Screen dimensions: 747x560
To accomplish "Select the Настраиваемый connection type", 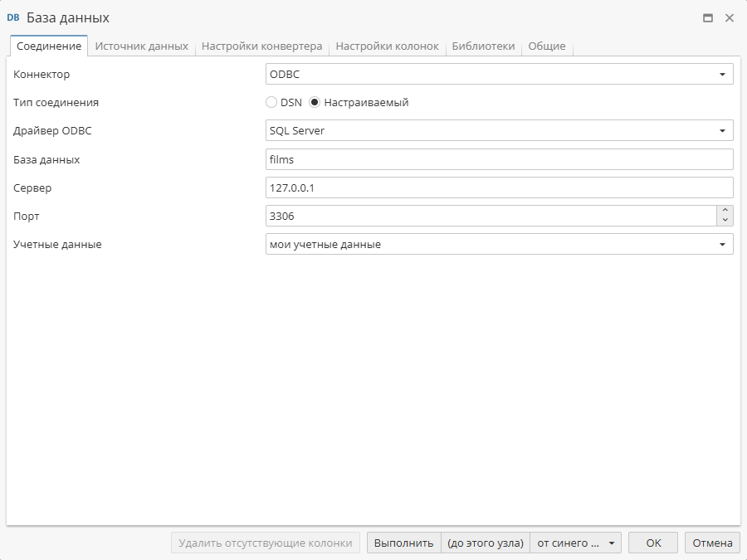I will (315, 102).
